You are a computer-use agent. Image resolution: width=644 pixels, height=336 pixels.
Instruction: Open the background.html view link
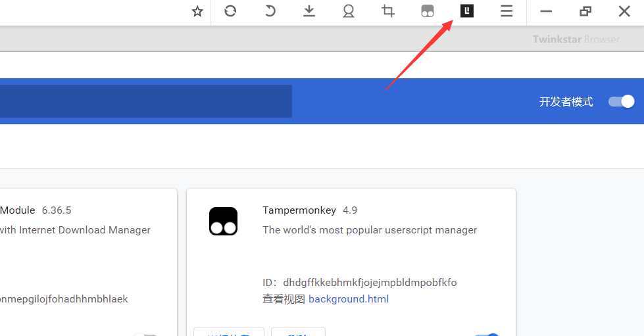[x=349, y=299]
